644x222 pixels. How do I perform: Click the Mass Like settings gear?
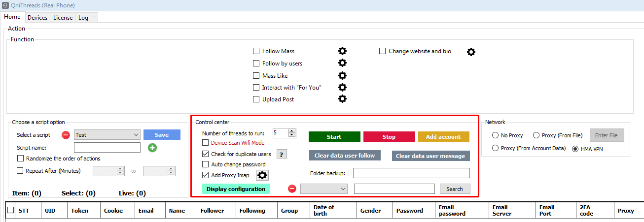tap(342, 75)
